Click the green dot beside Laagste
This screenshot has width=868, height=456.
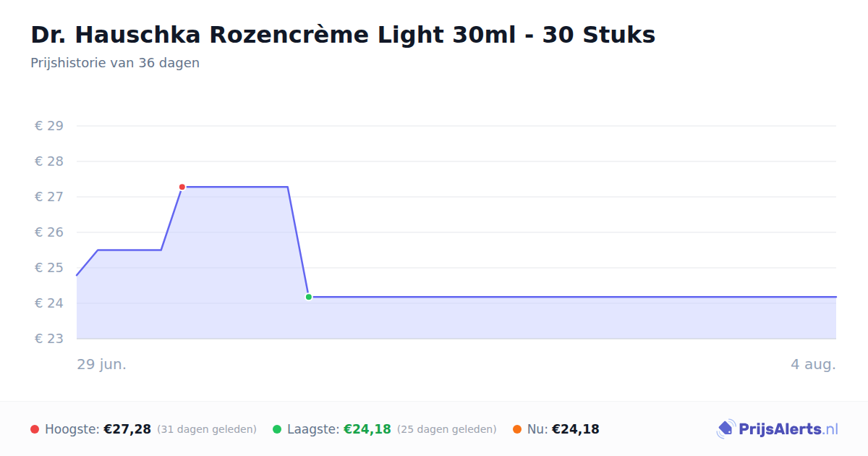(277, 429)
